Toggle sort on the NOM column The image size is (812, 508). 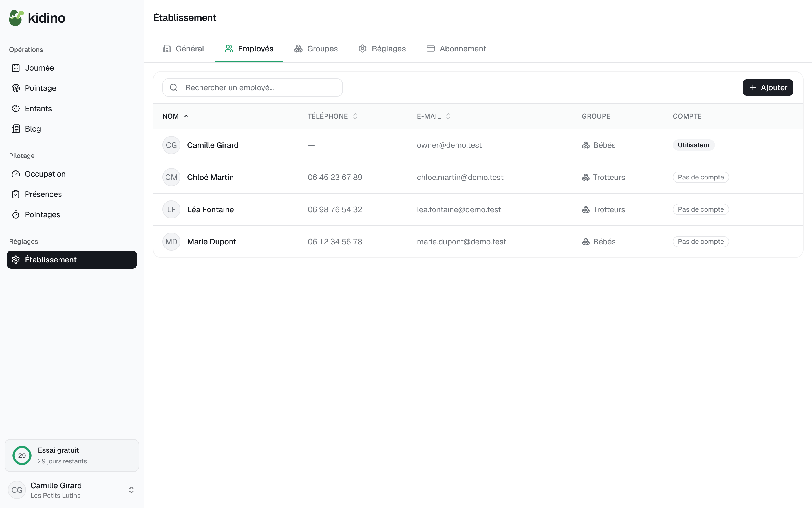click(x=175, y=116)
